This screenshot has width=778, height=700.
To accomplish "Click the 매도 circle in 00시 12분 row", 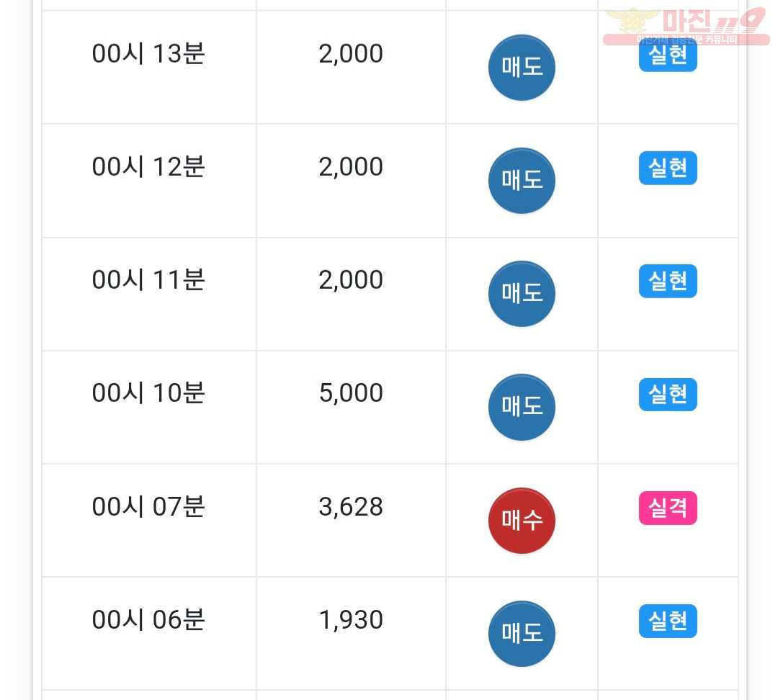I will pos(522,181).
